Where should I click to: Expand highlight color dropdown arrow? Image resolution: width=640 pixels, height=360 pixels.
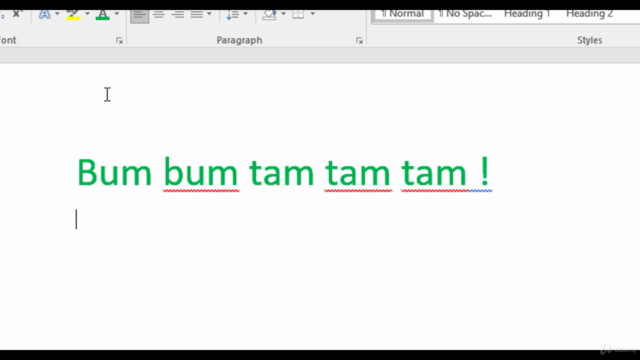pos(87,14)
